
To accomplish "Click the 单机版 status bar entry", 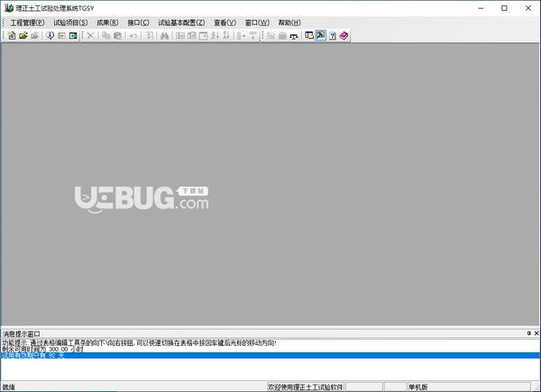I will (x=418, y=387).
